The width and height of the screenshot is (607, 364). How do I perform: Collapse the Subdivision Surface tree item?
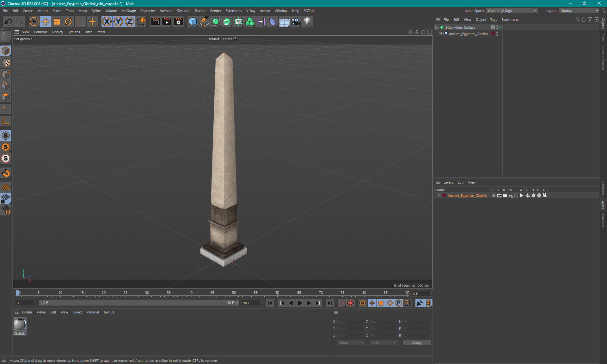click(x=437, y=27)
